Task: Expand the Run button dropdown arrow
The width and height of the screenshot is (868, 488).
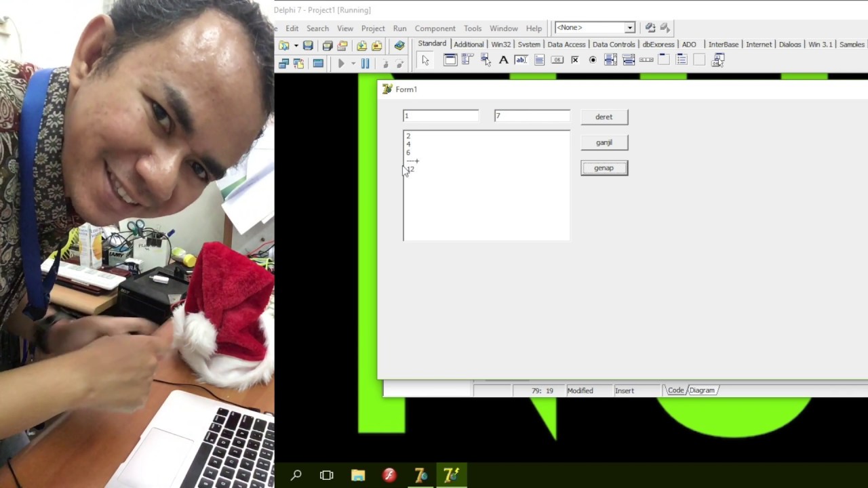Action: pyautogui.click(x=353, y=63)
